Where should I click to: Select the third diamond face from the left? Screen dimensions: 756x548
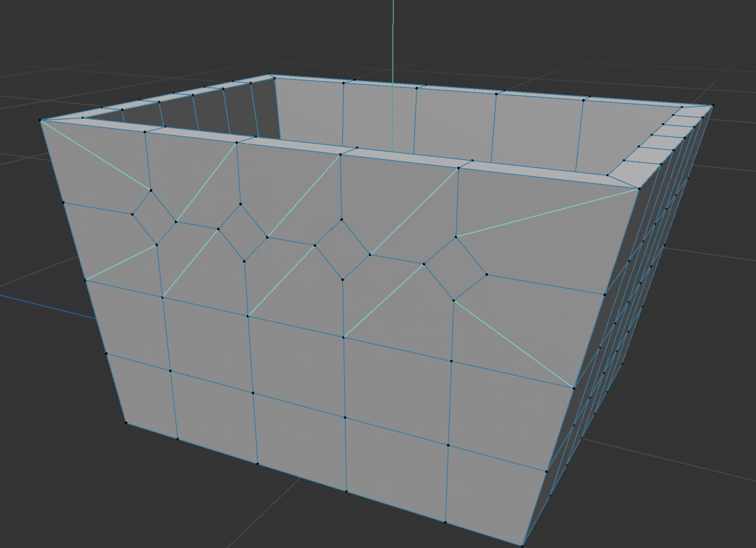coord(342,249)
